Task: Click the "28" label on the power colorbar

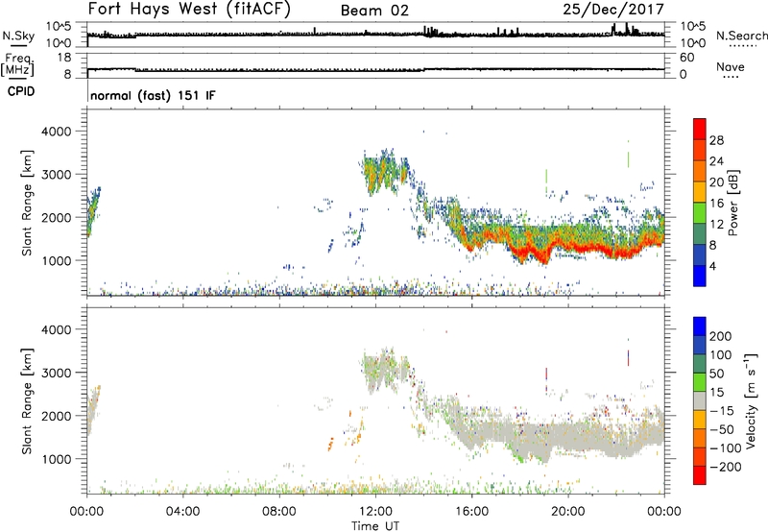Action: click(x=716, y=140)
